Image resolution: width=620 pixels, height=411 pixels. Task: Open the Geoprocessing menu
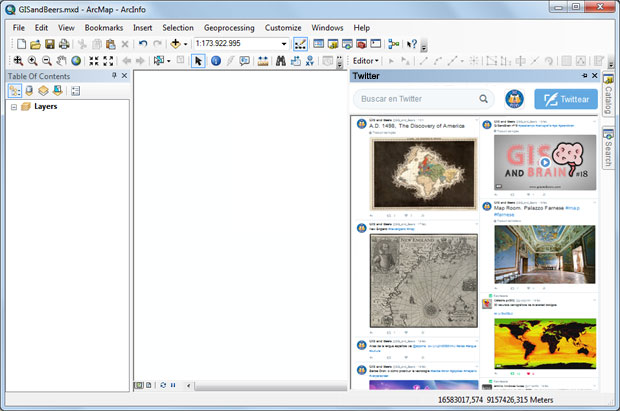[x=229, y=28]
